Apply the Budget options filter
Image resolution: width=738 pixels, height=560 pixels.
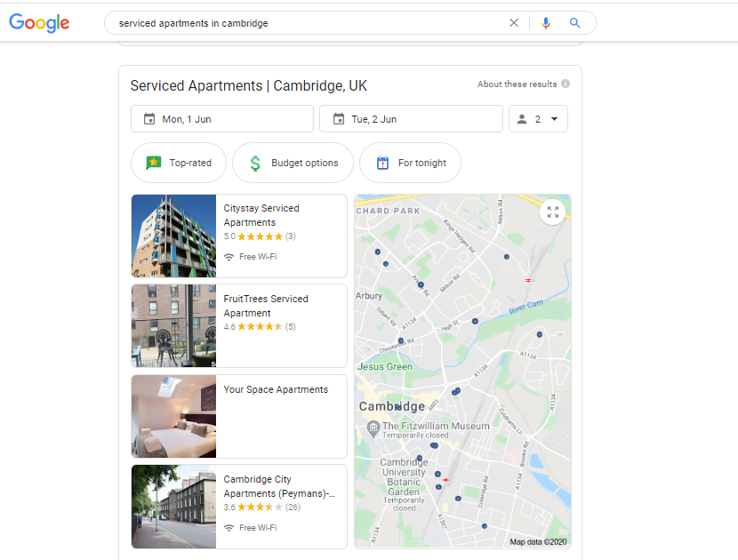point(293,163)
